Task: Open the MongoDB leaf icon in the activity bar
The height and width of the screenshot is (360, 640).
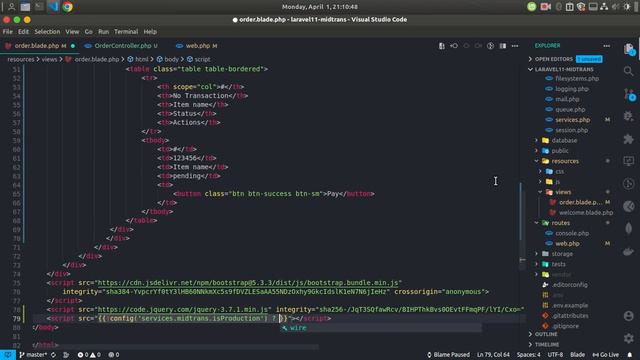Action: 629,229
